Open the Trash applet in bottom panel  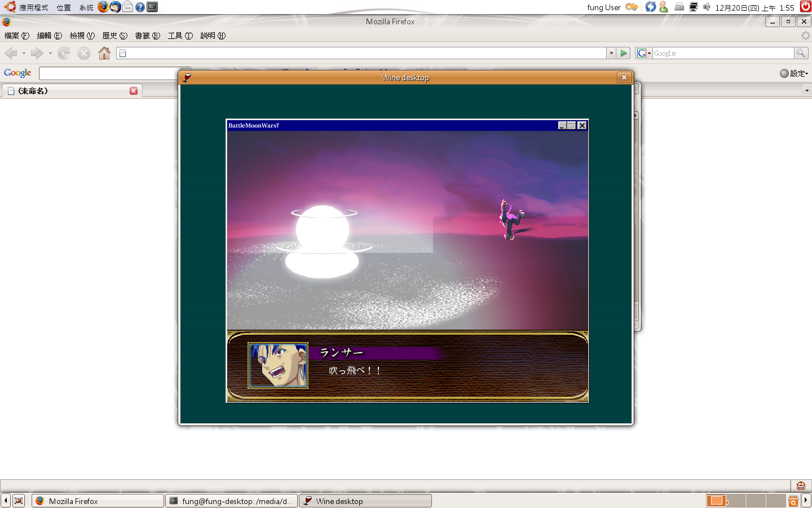click(793, 501)
